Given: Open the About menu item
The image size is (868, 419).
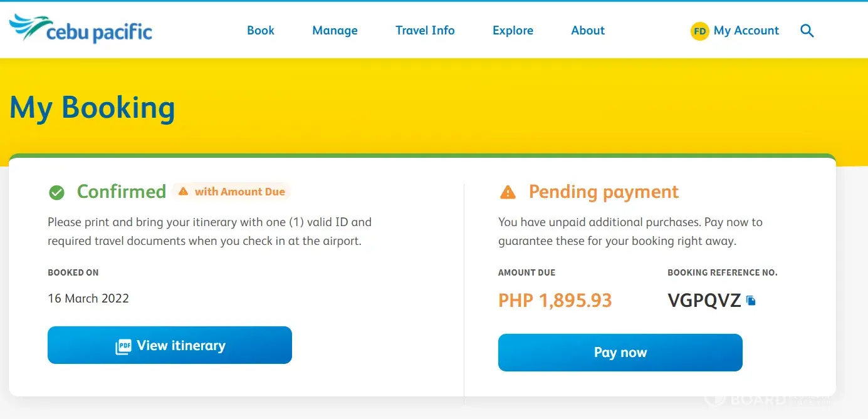Looking at the screenshot, I should (588, 30).
